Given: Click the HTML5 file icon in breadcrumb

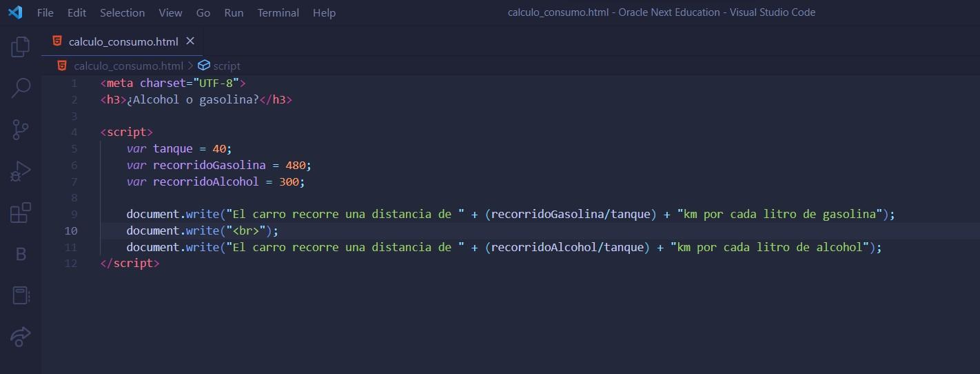Looking at the screenshot, I should [x=62, y=66].
